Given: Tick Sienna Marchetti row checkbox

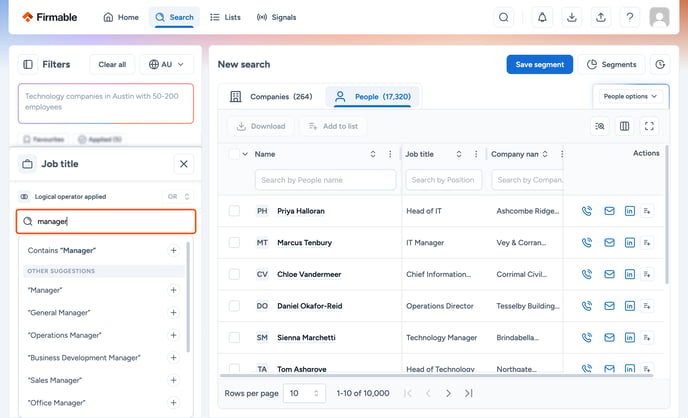Looking at the screenshot, I should (x=234, y=337).
